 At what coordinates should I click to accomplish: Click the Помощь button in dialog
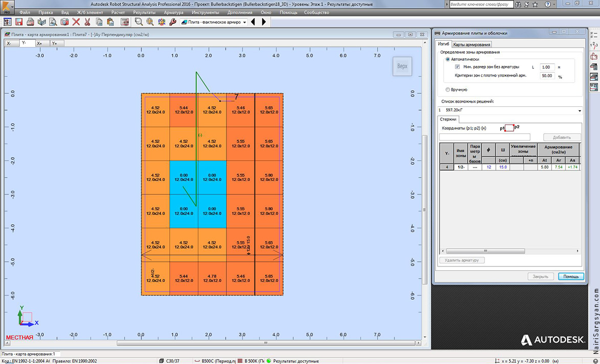[571, 276]
